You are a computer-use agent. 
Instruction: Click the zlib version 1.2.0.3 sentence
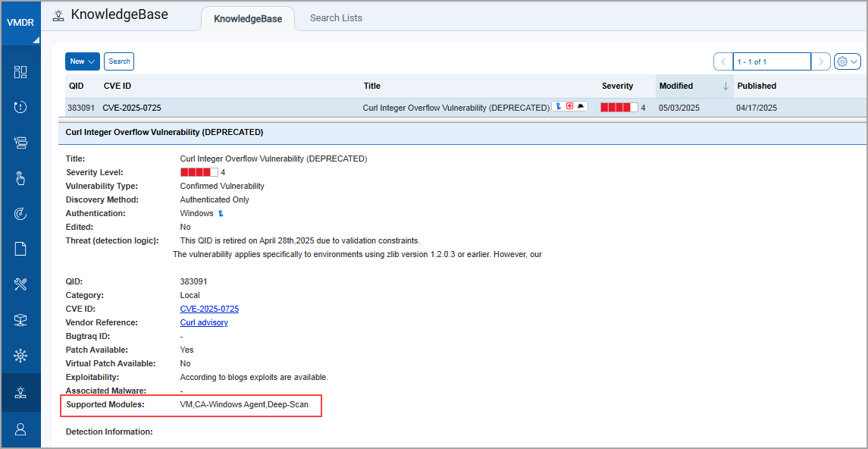point(357,254)
